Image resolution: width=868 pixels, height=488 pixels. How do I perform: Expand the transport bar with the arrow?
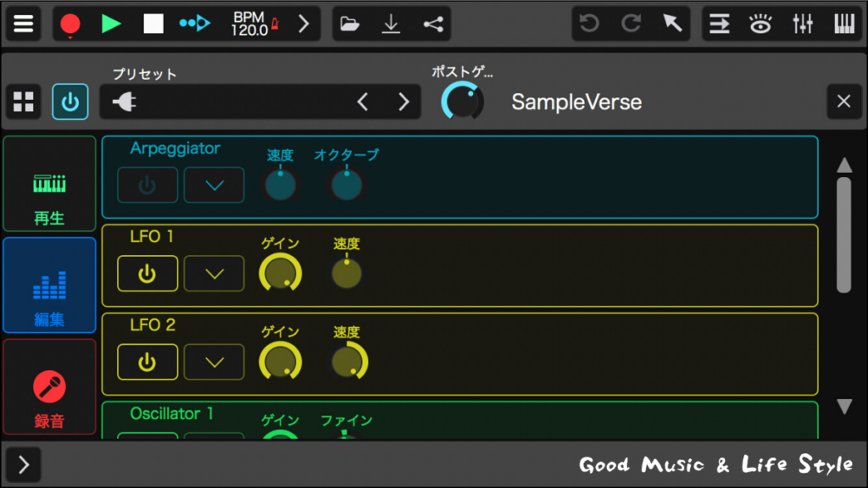303,24
